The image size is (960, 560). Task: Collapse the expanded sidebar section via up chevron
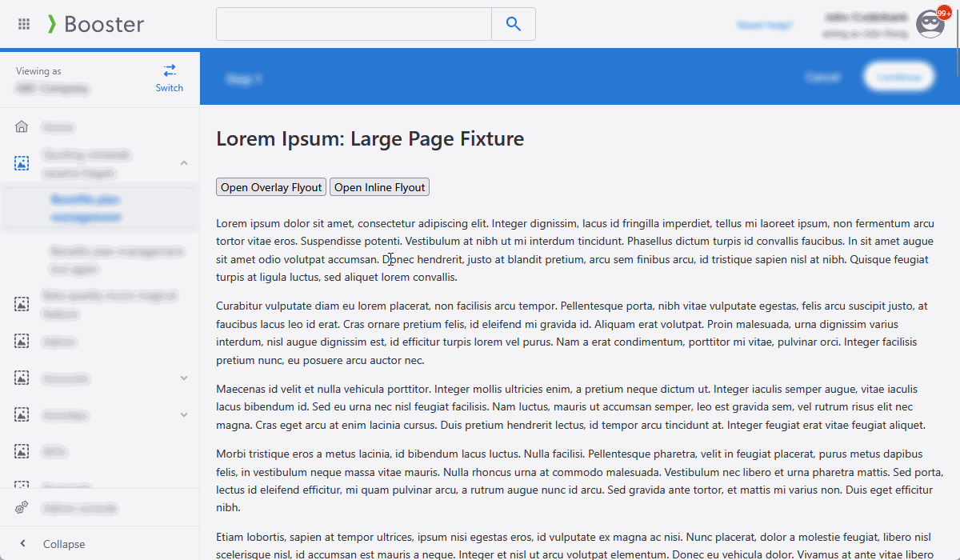tap(183, 163)
